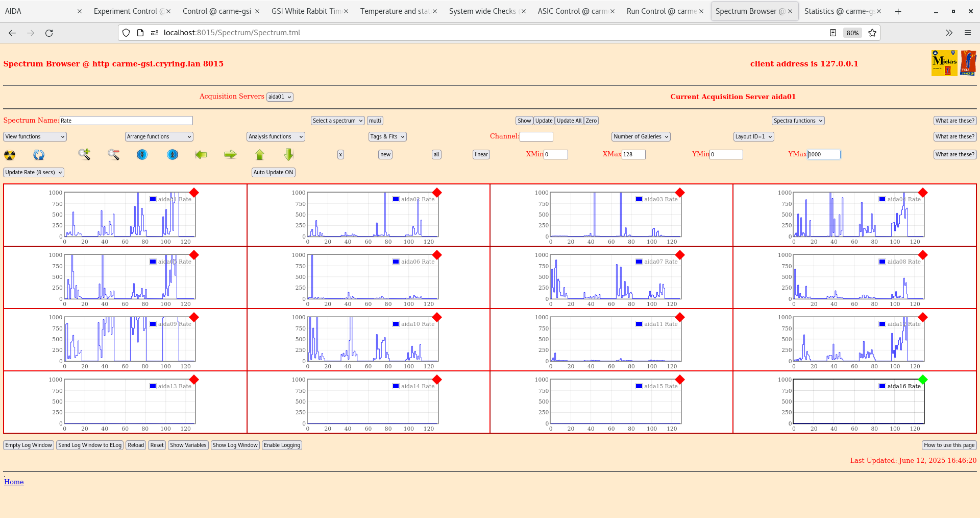Click the Midas logo in the top right
This screenshot has height=518, width=980.
[944, 62]
